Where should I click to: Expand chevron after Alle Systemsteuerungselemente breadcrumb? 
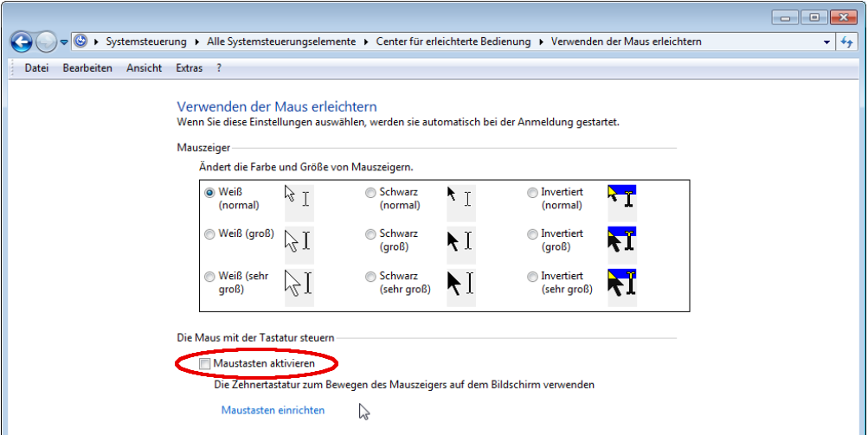click(x=366, y=42)
